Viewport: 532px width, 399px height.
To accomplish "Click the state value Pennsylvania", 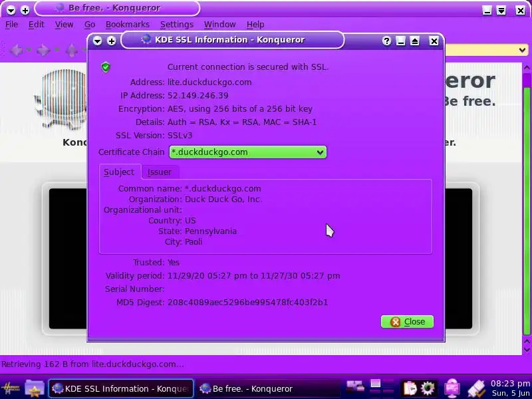I will 211,231.
